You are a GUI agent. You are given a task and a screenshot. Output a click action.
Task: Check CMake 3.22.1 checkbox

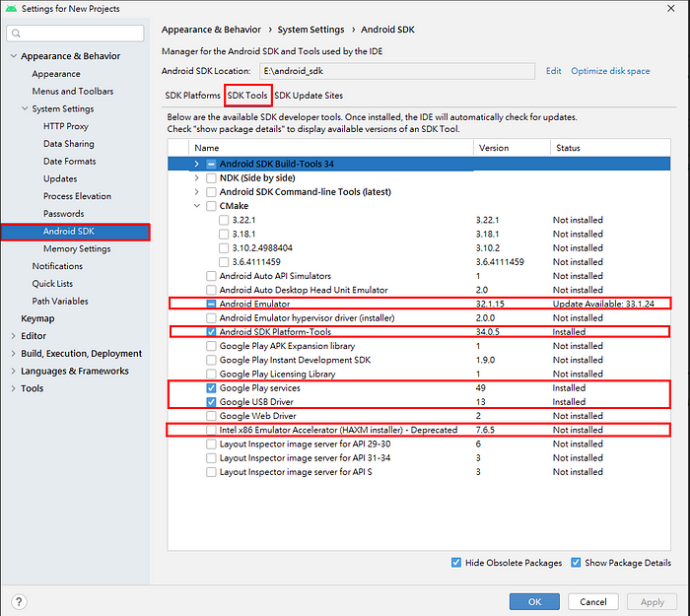click(224, 220)
